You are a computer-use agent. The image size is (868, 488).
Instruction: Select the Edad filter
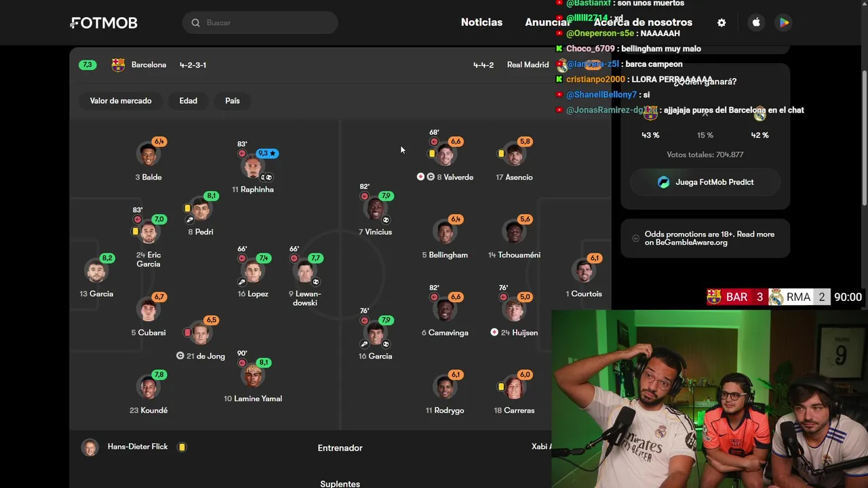pos(189,101)
